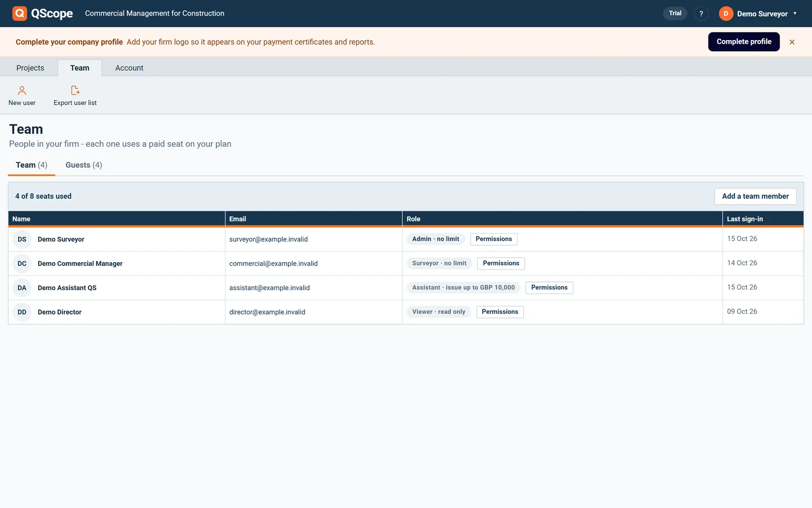Open Permissions for Demo Surveyor

click(494, 239)
